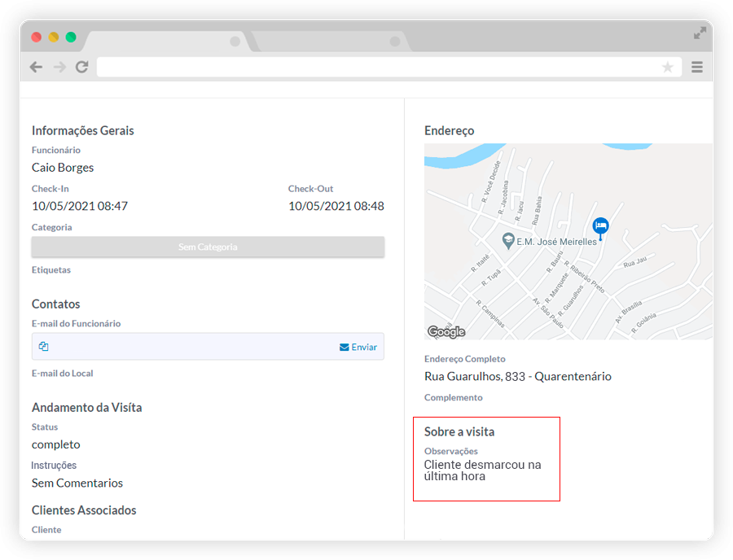Click the browser forward arrow
This screenshot has width=733, height=560.
[59, 68]
